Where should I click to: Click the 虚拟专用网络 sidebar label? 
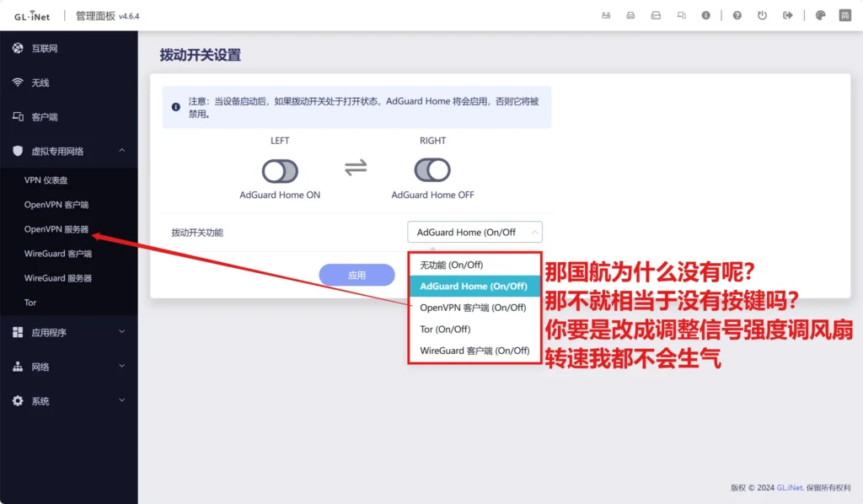click(x=57, y=152)
